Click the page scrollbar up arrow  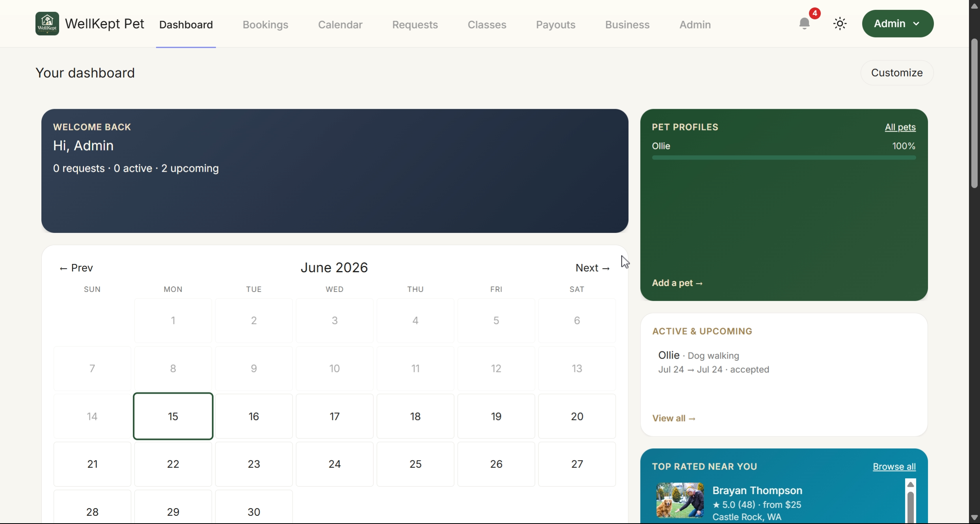click(974, 6)
